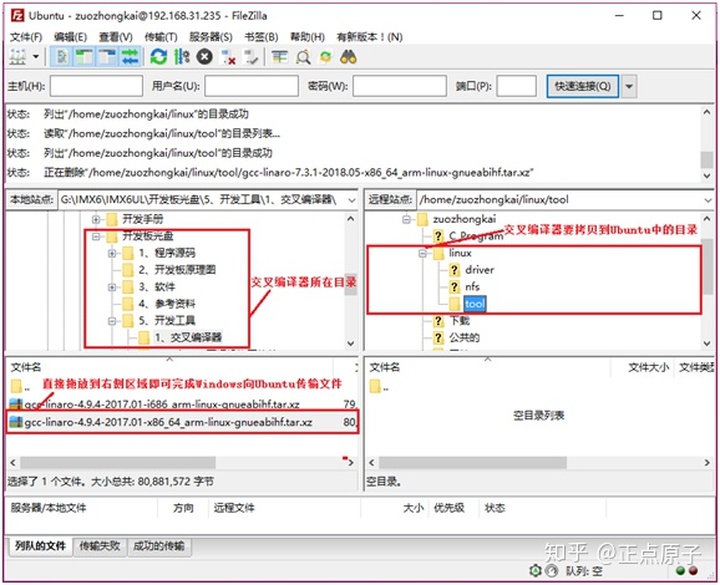Sort queue by 优先级 column header
The height and width of the screenshot is (585, 720).
pyautogui.click(x=449, y=508)
